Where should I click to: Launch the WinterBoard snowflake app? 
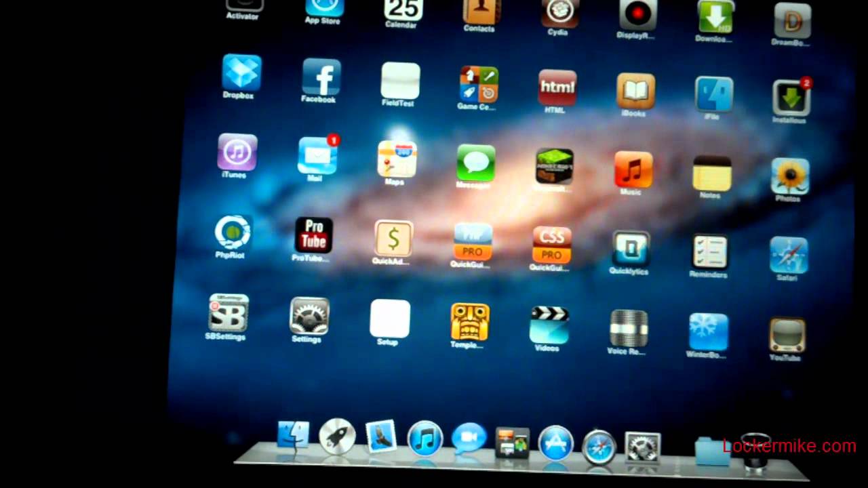click(708, 332)
